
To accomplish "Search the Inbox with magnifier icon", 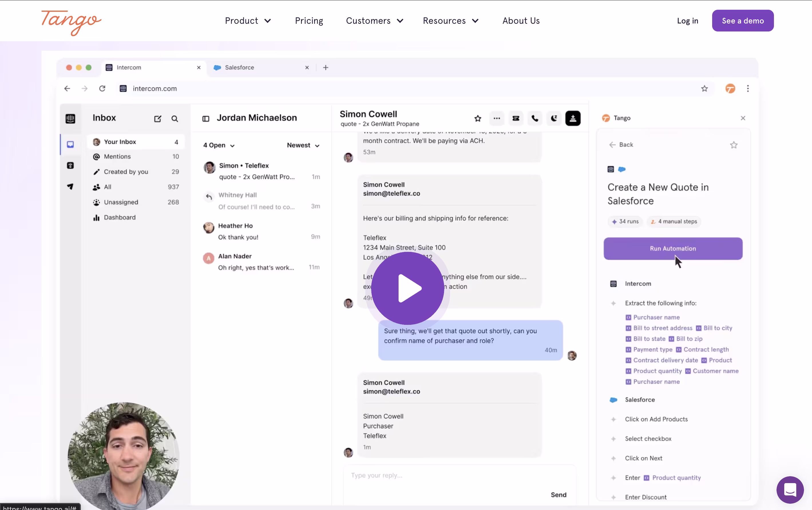I will (174, 118).
